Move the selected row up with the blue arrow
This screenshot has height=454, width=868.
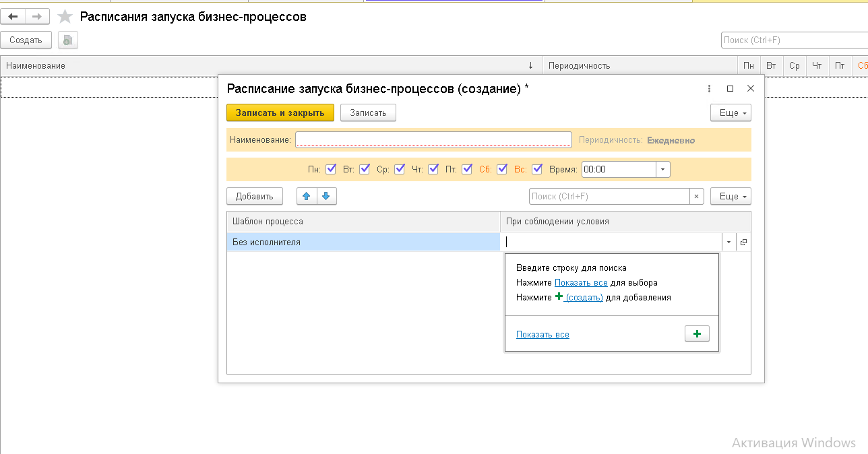[x=307, y=196]
